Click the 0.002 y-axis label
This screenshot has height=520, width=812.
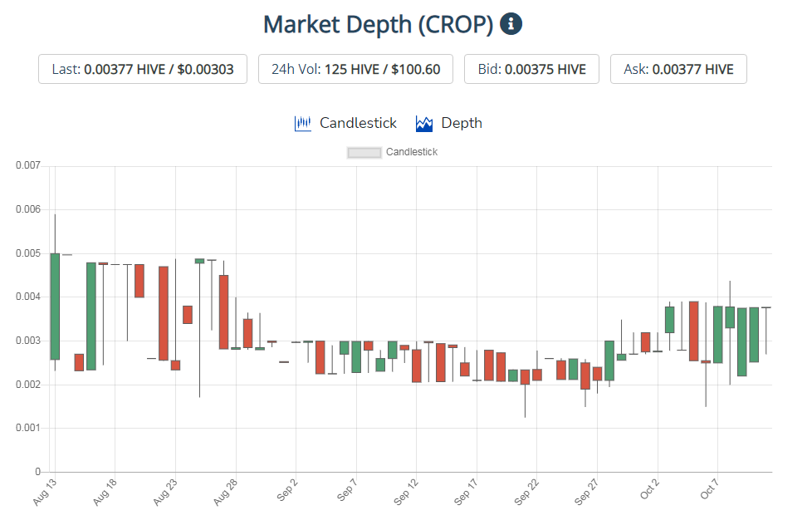[28, 385]
